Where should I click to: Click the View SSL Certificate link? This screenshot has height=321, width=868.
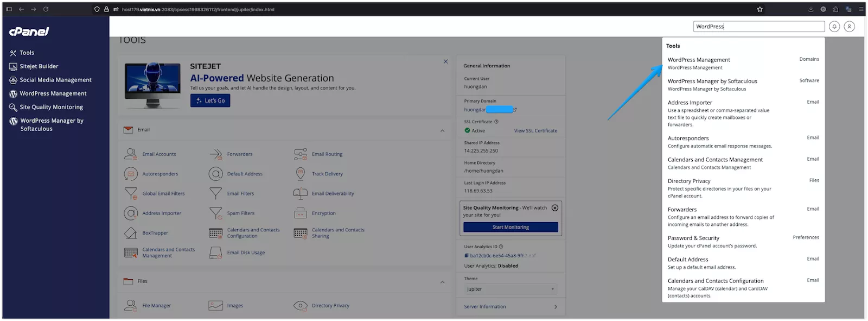(535, 131)
